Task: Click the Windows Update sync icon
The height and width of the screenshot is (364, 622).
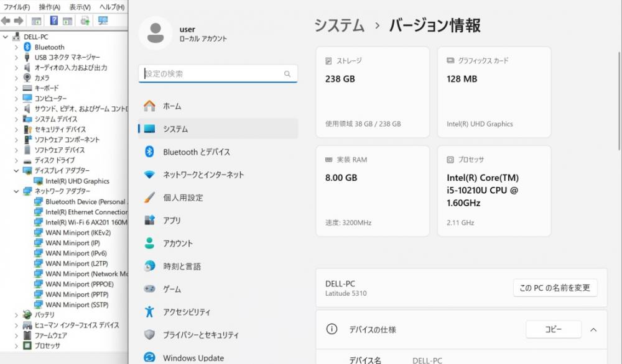Action: 149,357
